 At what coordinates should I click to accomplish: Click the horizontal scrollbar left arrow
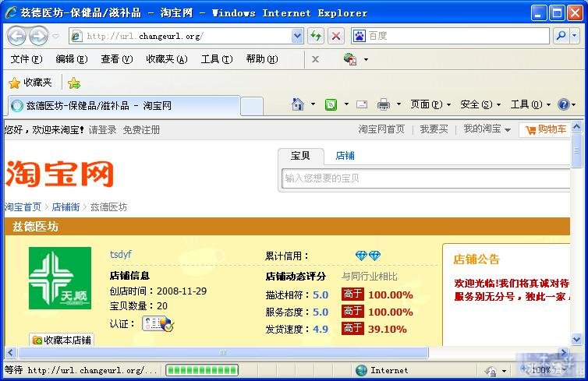[x=10, y=352]
